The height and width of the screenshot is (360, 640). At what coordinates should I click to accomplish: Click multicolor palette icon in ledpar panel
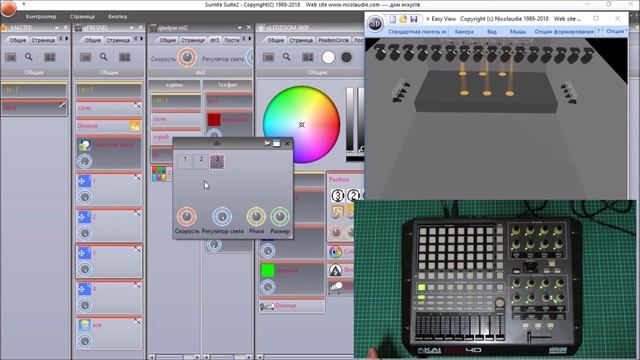159,174
